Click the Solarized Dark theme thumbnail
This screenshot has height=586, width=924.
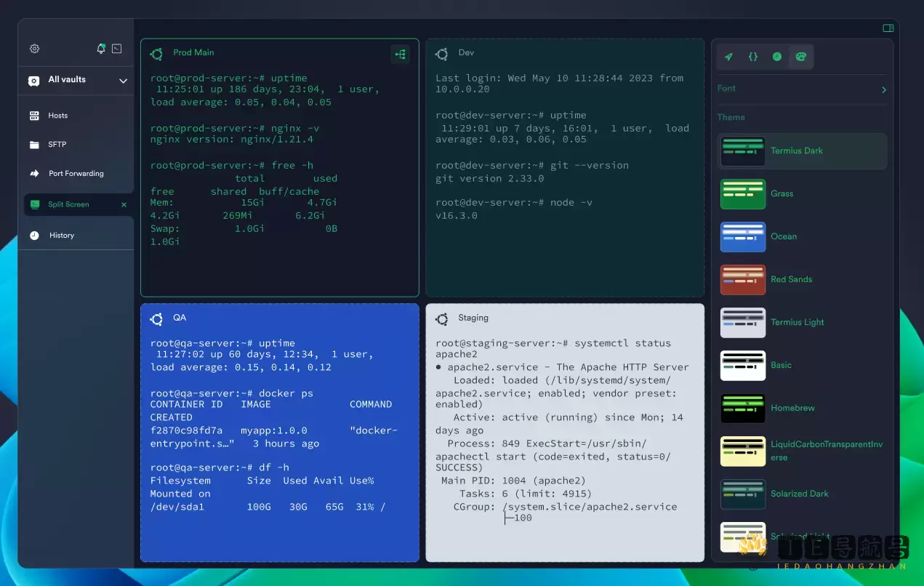[x=743, y=494]
